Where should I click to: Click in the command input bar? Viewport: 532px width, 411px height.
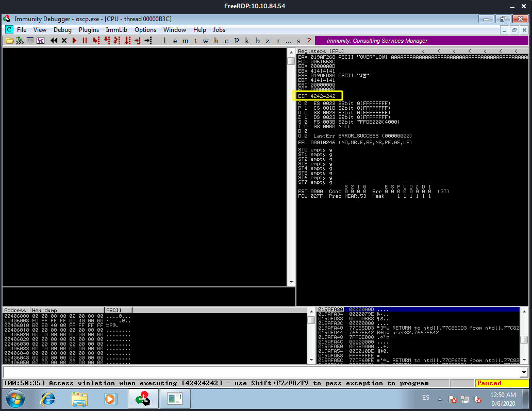(261, 372)
